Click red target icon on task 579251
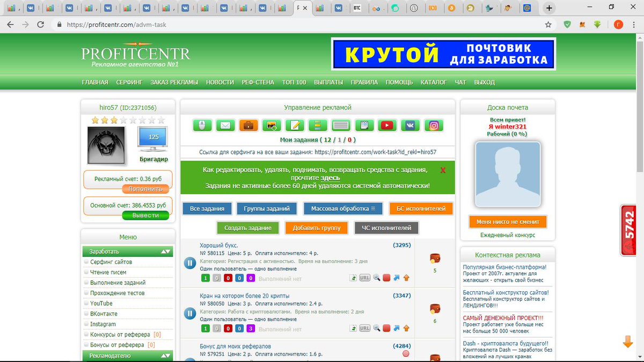Viewport: 644px width, 362px height. tap(406, 353)
